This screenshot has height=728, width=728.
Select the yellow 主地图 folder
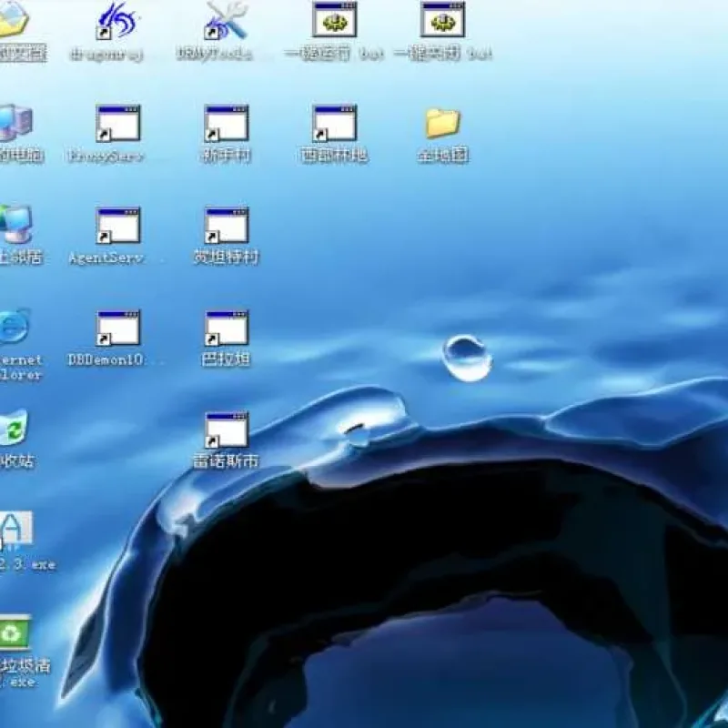(443, 123)
